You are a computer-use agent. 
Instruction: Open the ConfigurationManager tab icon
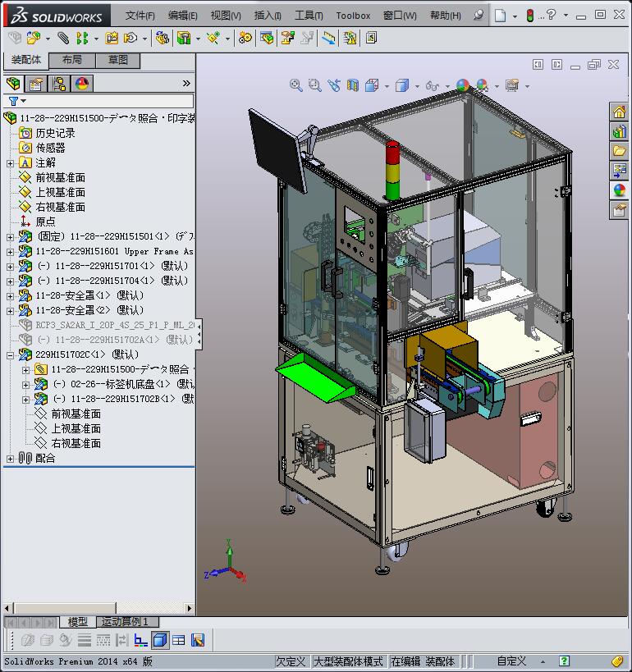[x=59, y=84]
